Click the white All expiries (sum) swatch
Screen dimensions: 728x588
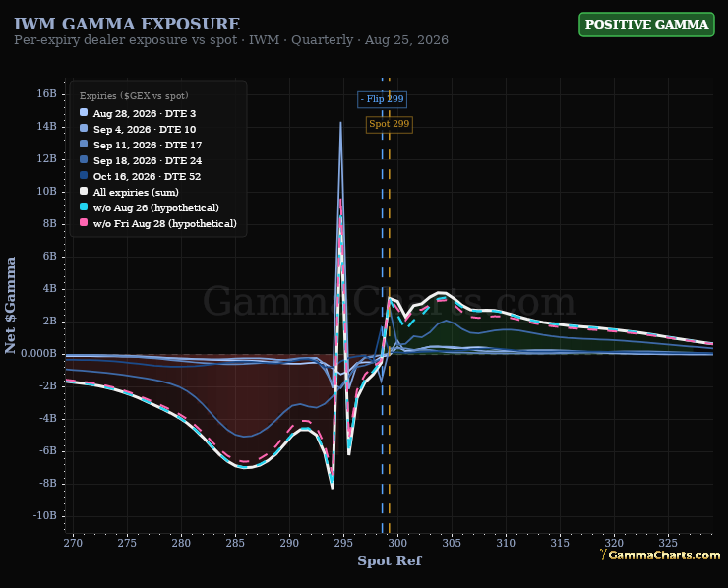pyautogui.click(x=84, y=192)
